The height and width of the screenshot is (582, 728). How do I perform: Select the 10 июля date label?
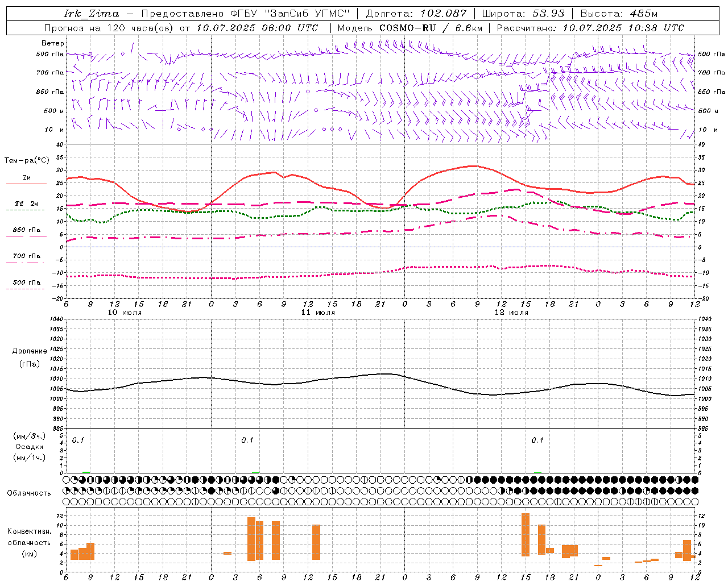click(125, 313)
